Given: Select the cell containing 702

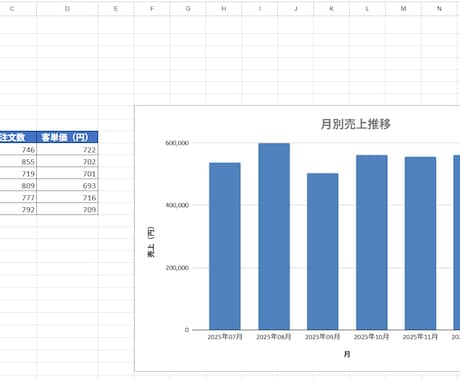Looking at the screenshot, I should pos(67,161).
